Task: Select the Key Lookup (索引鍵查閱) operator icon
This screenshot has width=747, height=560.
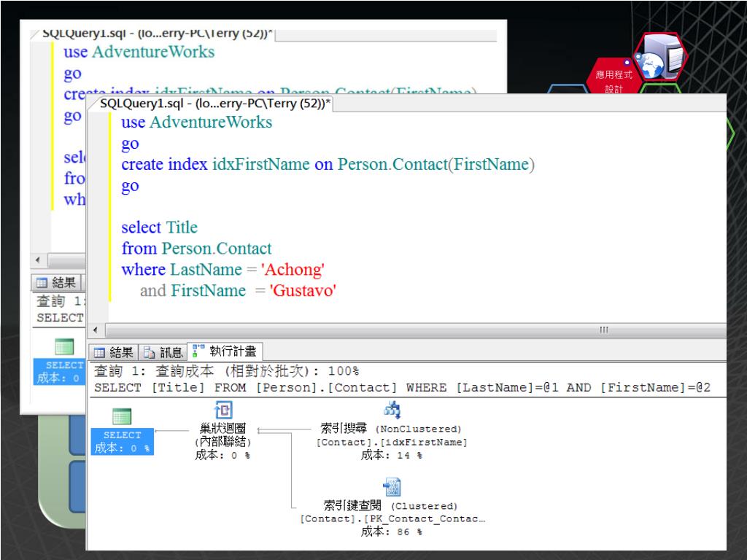Action: [x=392, y=486]
